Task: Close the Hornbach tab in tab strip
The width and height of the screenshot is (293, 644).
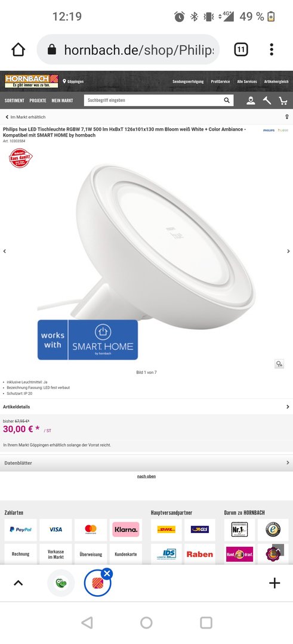Action: 107,574
